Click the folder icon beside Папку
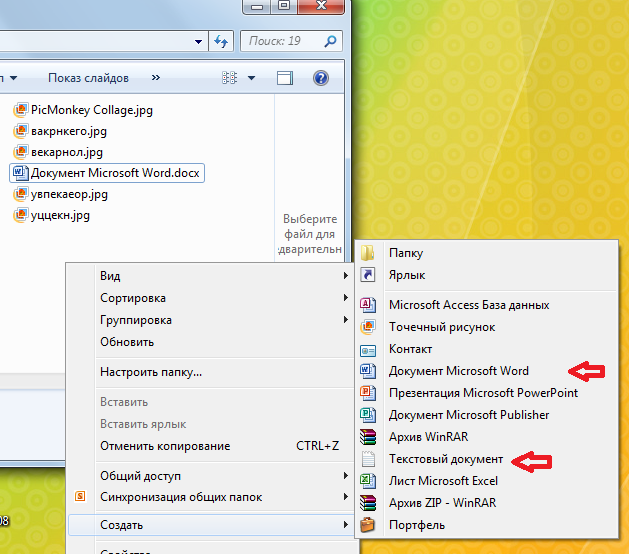The width and height of the screenshot is (629, 554). tap(367, 253)
